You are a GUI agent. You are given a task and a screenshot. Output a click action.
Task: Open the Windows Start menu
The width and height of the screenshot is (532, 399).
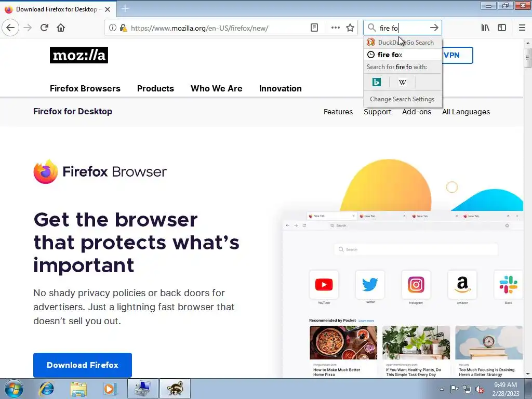14,389
